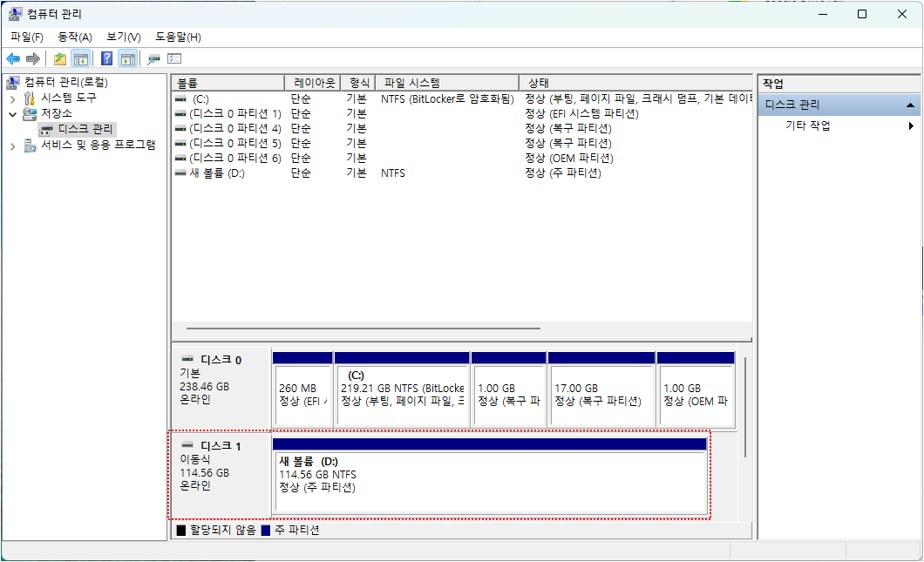Image resolution: width=924 pixels, height=562 pixels.
Task: Click drive icon beside 새 볼륨 (D:) row
Action: (181, 173)
